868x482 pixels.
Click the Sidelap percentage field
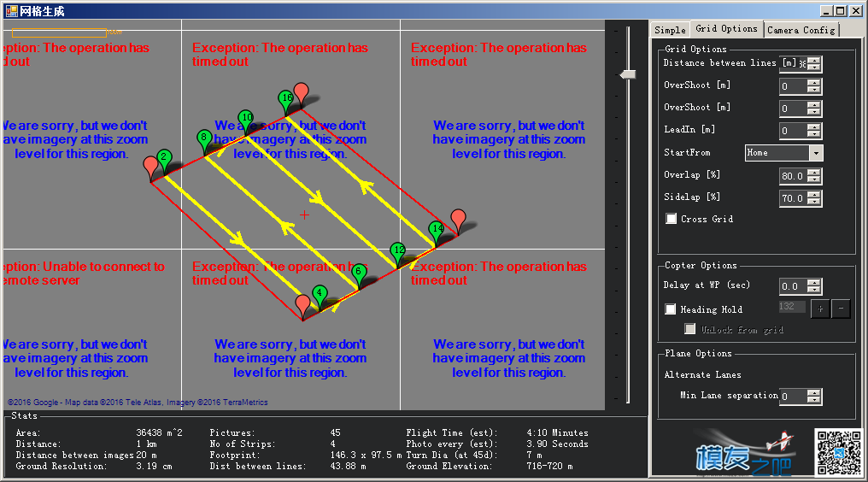tap(793, 198)
